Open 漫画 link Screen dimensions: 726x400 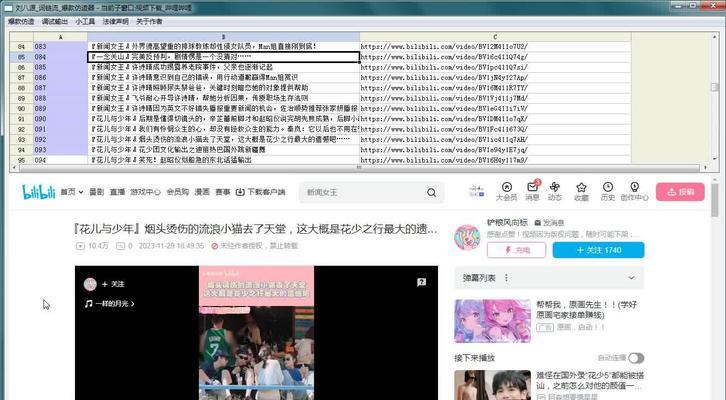click(202, 192)
